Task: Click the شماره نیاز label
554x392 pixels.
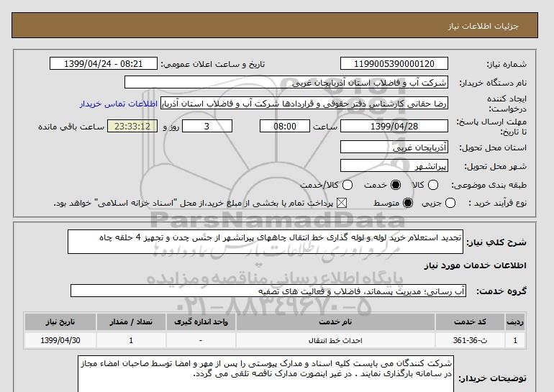Action: click(x=507, y=64)
